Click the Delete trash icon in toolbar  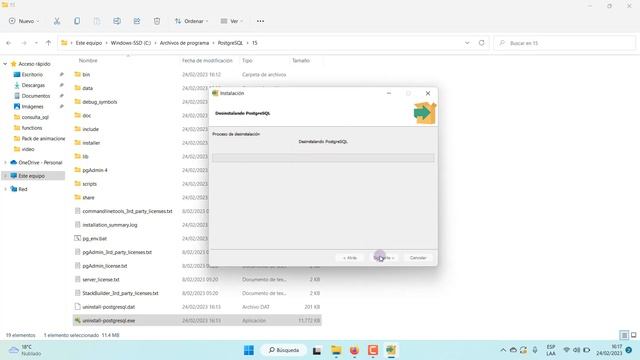(157, 21)
